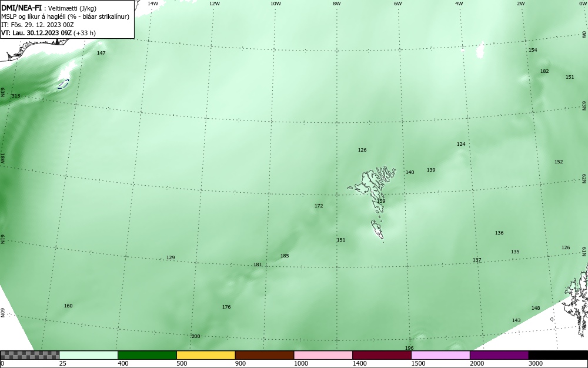The height and width of the screenshot is (368, 588).
Task: Click the 10W longitude label
Action: (x=276, y=4)
